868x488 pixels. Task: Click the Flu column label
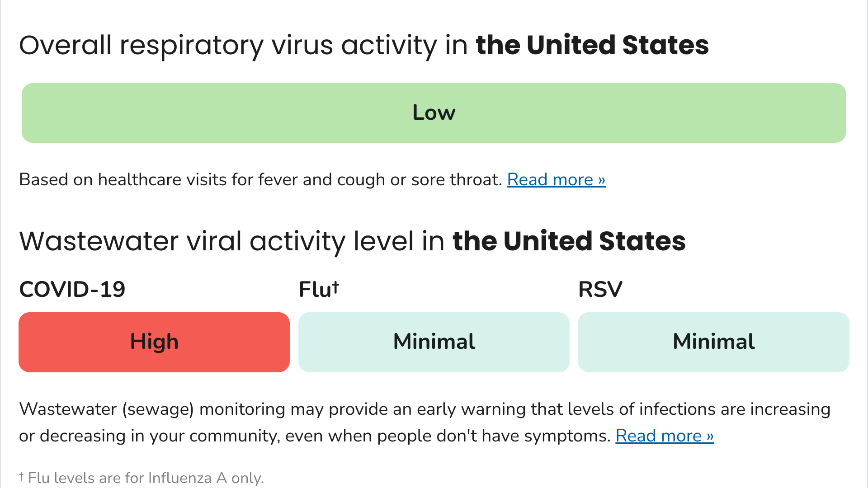(315, 290)
